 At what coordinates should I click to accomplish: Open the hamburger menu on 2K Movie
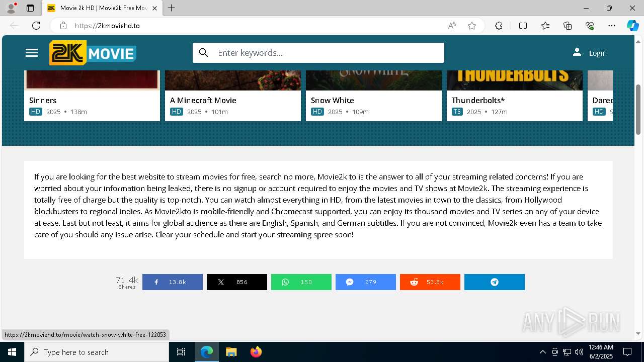[32, 53]
